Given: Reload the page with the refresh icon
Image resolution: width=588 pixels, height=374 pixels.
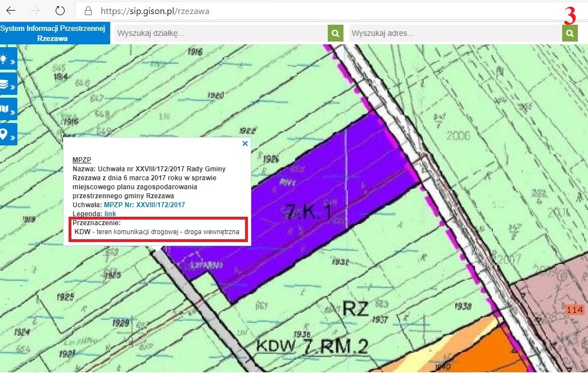Looking at the screenshot, I should [60, 11].
